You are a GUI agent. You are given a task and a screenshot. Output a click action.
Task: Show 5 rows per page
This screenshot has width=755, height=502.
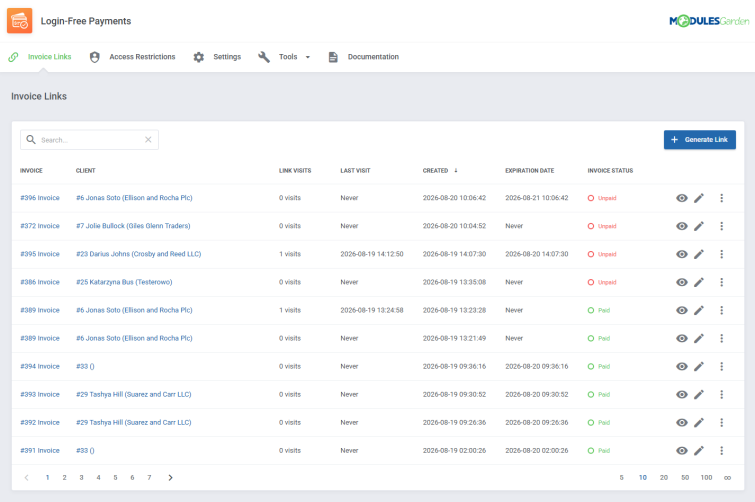(621, 477)
